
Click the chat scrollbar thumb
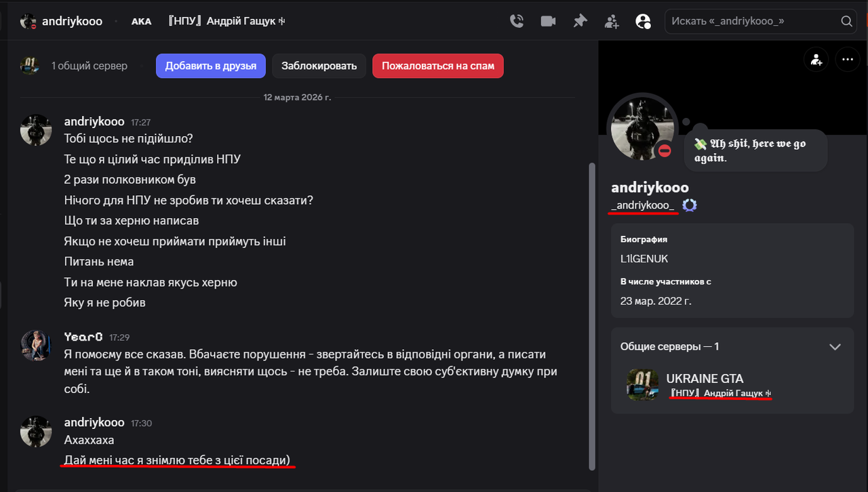[592, 316]
